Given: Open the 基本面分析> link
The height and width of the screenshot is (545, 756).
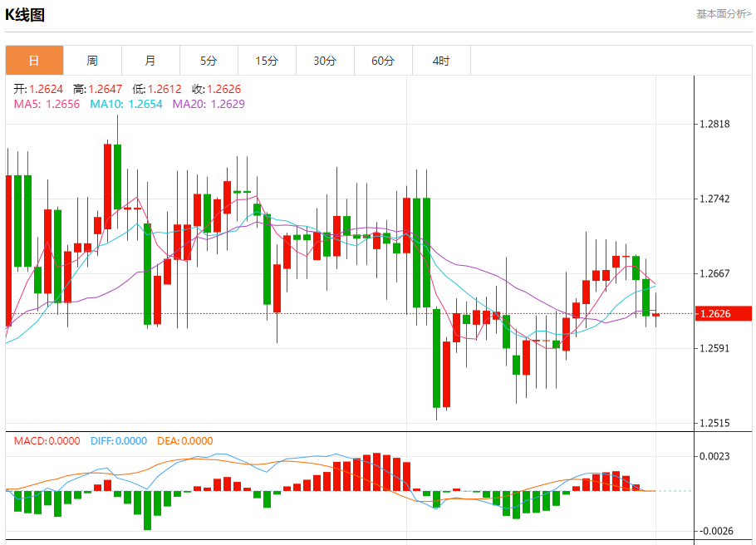Looking at the screenshot, I should (x=724, y=14).
